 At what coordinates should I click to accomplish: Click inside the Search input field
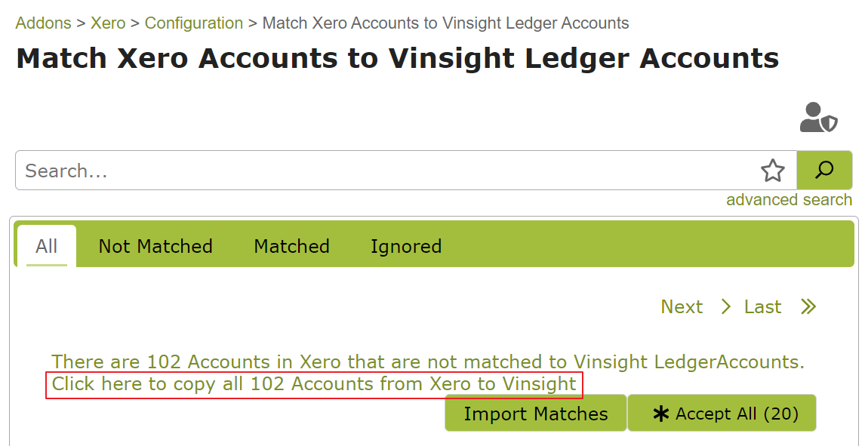[x=302, y=171]
